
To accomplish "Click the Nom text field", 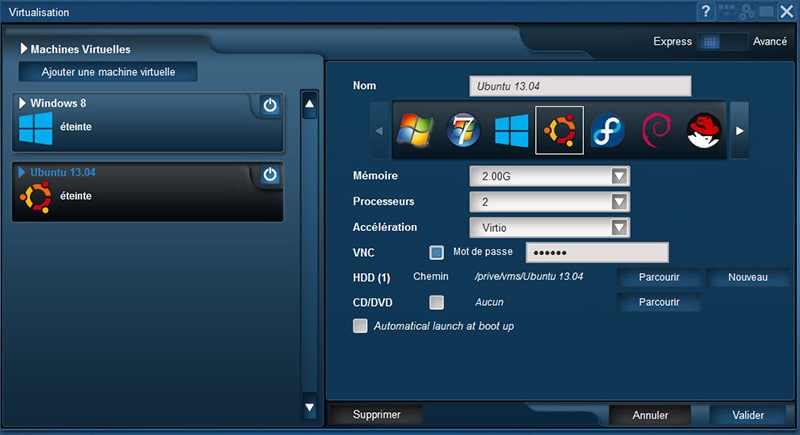I will click(580, 86).
